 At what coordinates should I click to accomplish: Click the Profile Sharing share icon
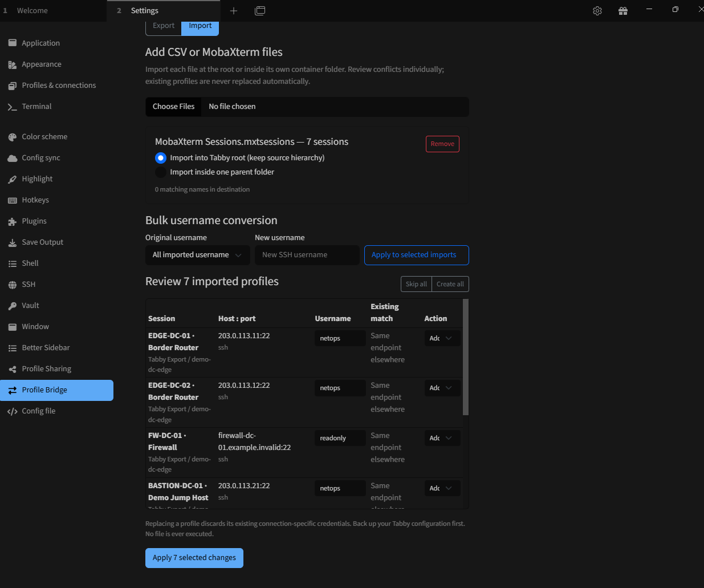point(12,369)
